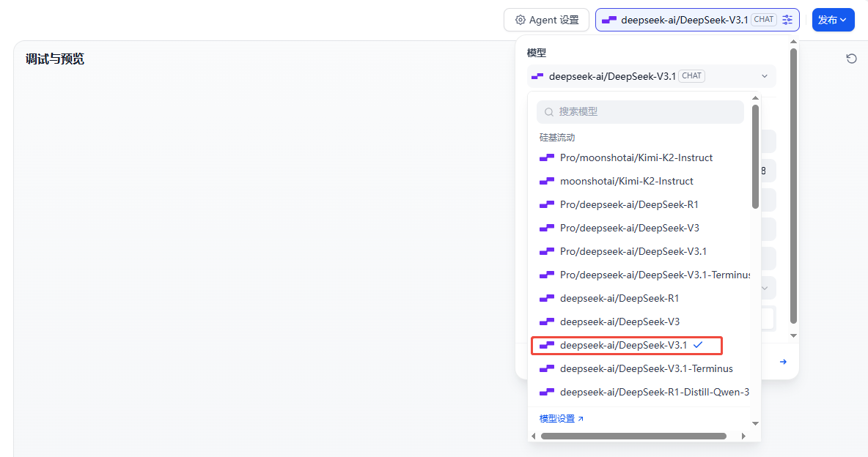Click the blue arrow icon at panel bottom right
Screen dimensions: 868x457
point(783,362)
